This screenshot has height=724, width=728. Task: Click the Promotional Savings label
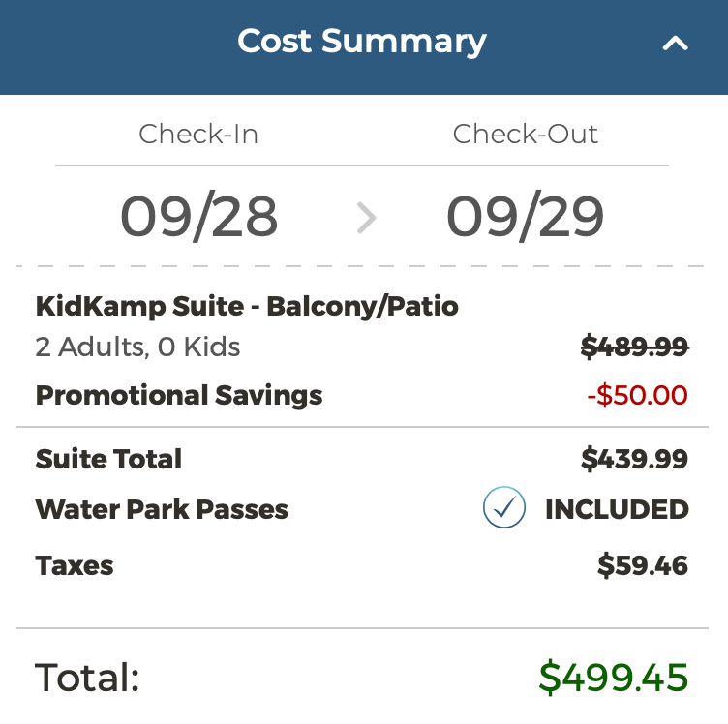click(179, 395)
